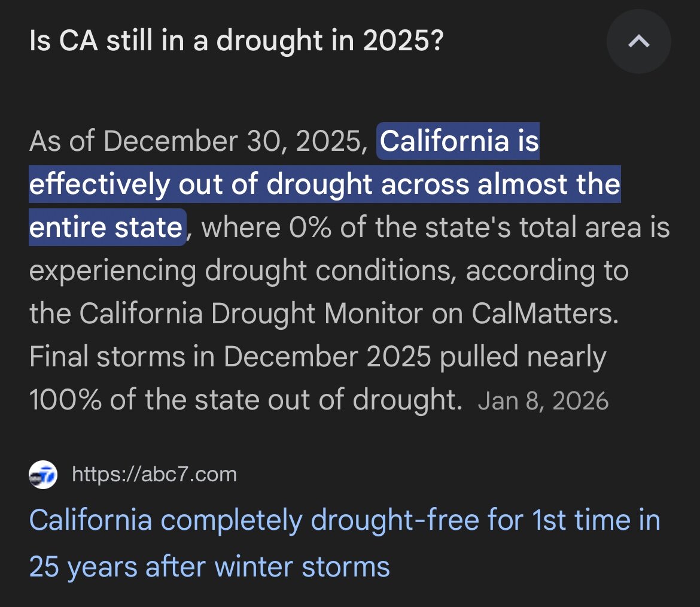Viewport: 700px width, 607px height.
Task: Click 'California Drought Monitor on CalMatters' text
Action: click(x=347, y=314)
